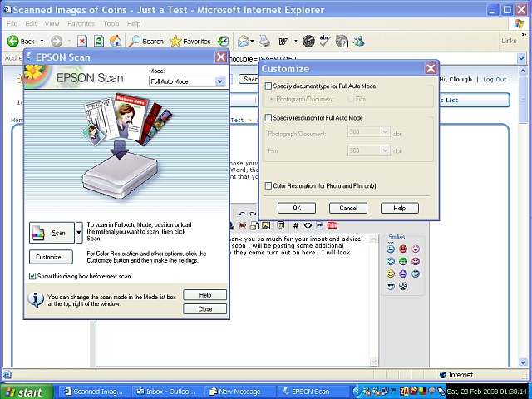Click the Messenger people icon in toolbar
This screenshot has width=532, height=399.
click(358, 41)
